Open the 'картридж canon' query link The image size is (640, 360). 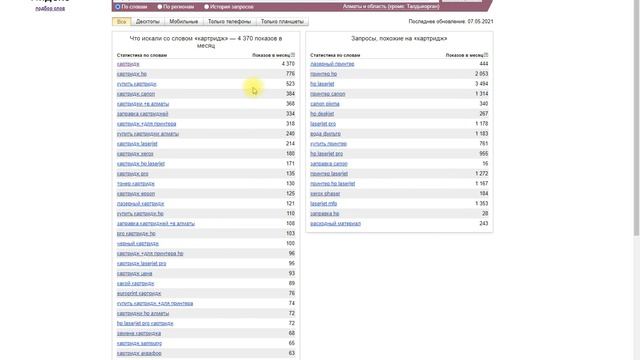136,94
